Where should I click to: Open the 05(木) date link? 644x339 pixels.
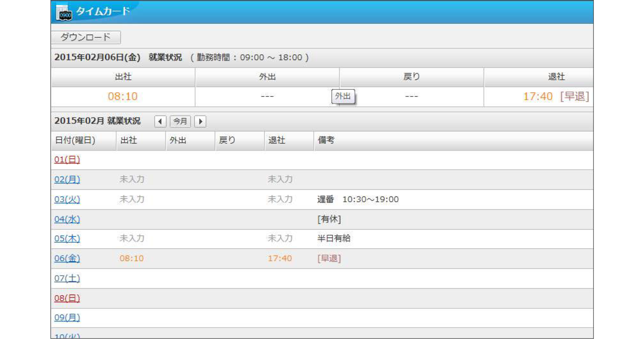[67, 239]
